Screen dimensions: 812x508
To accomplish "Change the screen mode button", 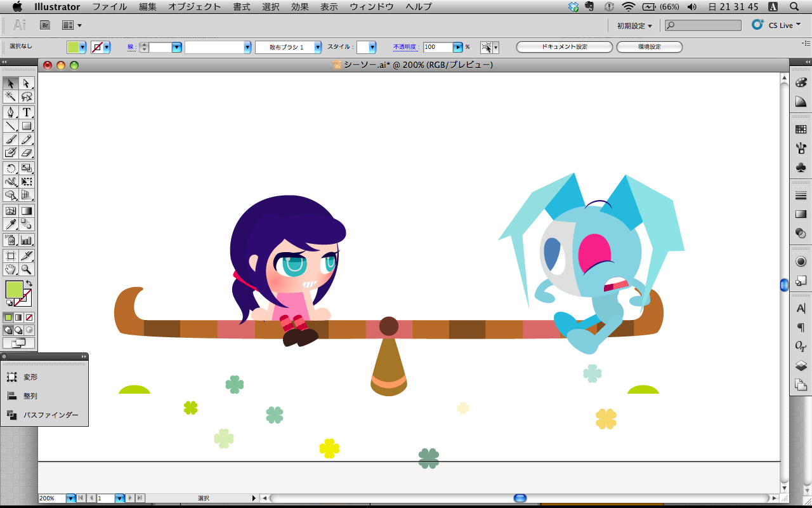I will (x=18, y=343).
